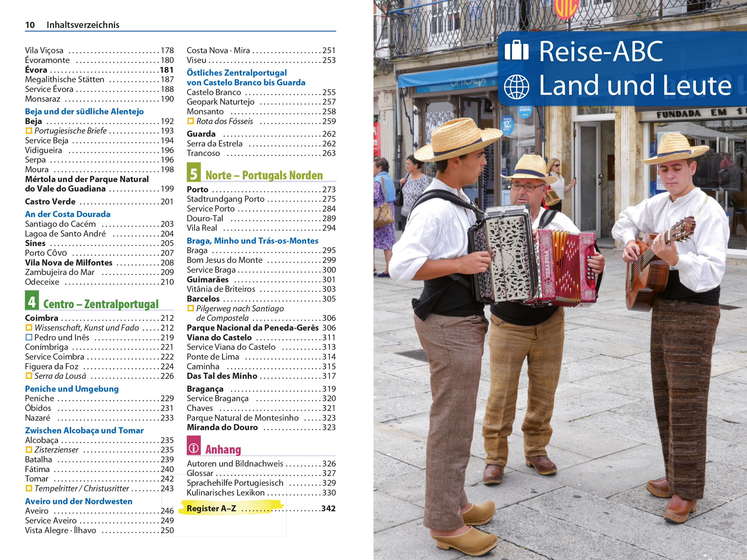Click the suitcase icon beside Reise-ABC
Screen dimensions: 747x560
click(x=516, y=50)
